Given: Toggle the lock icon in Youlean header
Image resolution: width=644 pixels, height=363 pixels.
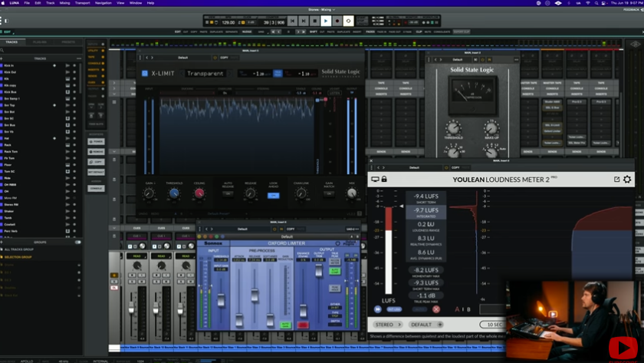Looking at the screenshot, I should click(x=384, y=180).
